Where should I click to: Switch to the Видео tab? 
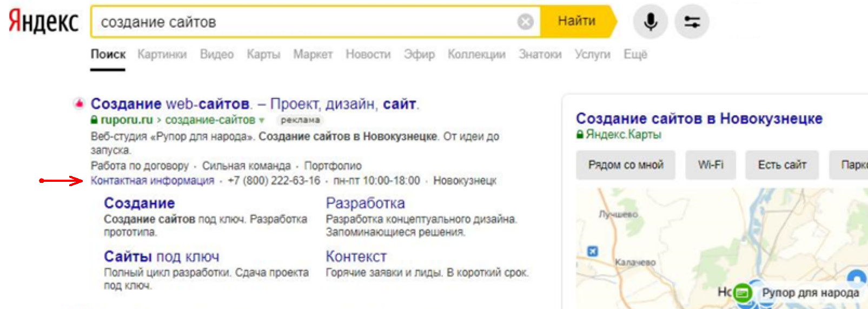coord(217,54)
